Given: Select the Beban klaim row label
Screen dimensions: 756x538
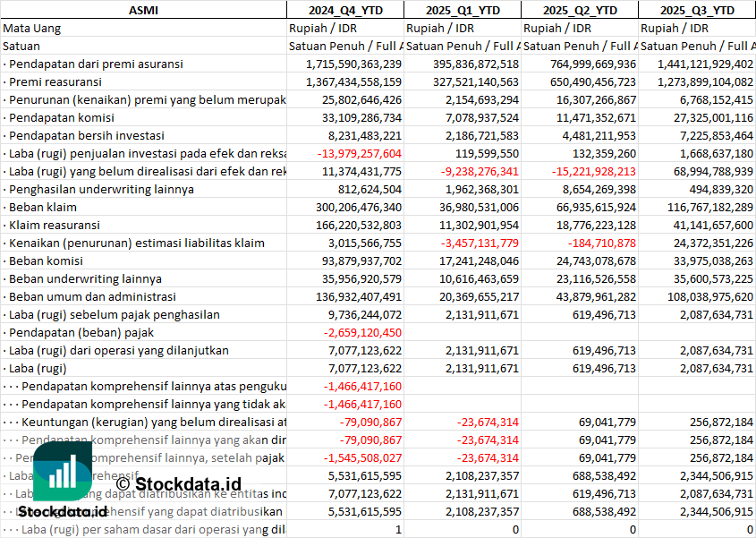Looking at the screenshot, I should [46, 207].
